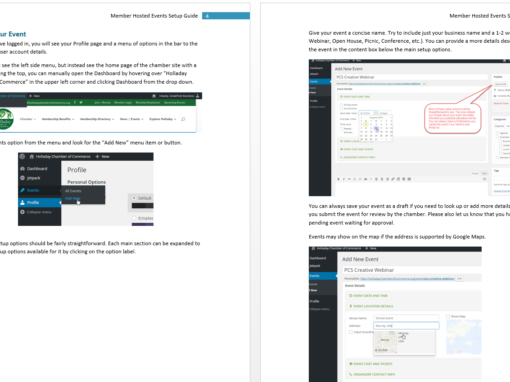
Task: Click the phone icon beside Organizer Contact Info, lower screenshot
Action: click(351, 374)
